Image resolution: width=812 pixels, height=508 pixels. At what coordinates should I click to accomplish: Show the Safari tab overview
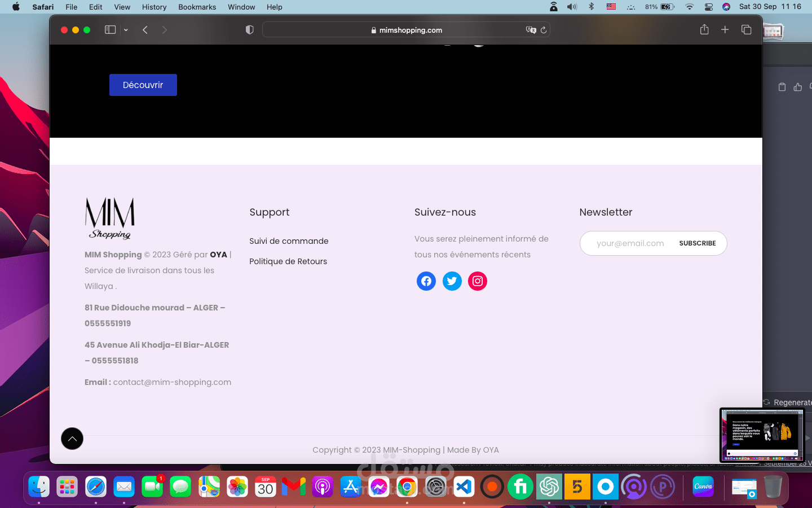point(746,29)
